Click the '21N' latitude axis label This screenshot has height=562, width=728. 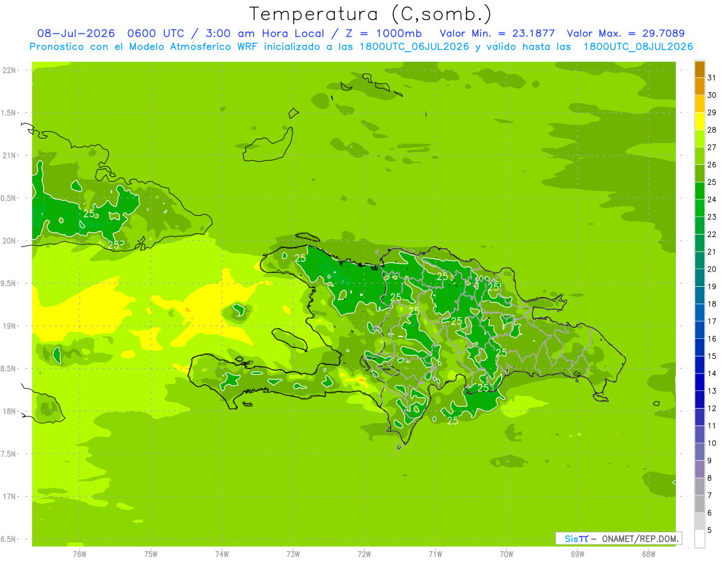click(10, 156)
